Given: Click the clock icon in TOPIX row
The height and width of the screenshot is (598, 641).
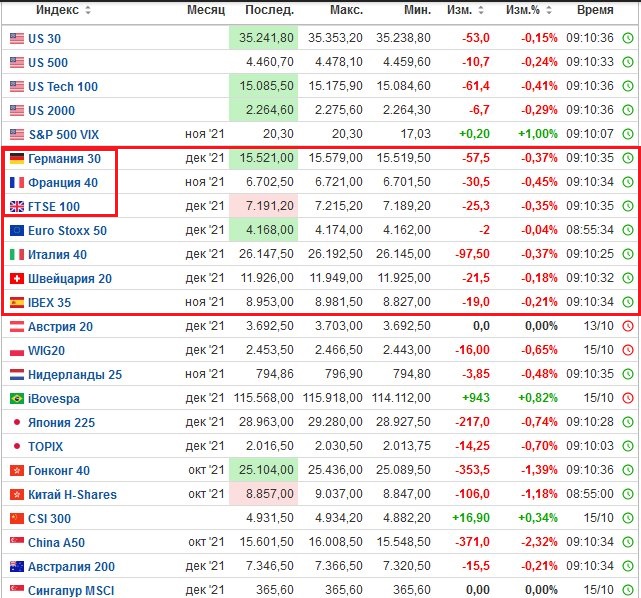Looking at the screenshot, I should [x=628, y=446].
